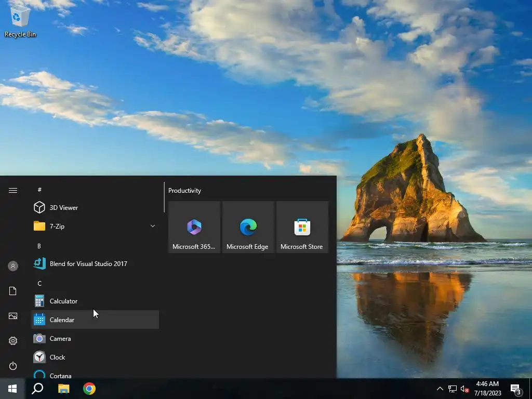Open the Calculator app
532x399 pixels.
click(x=95, y=301)
